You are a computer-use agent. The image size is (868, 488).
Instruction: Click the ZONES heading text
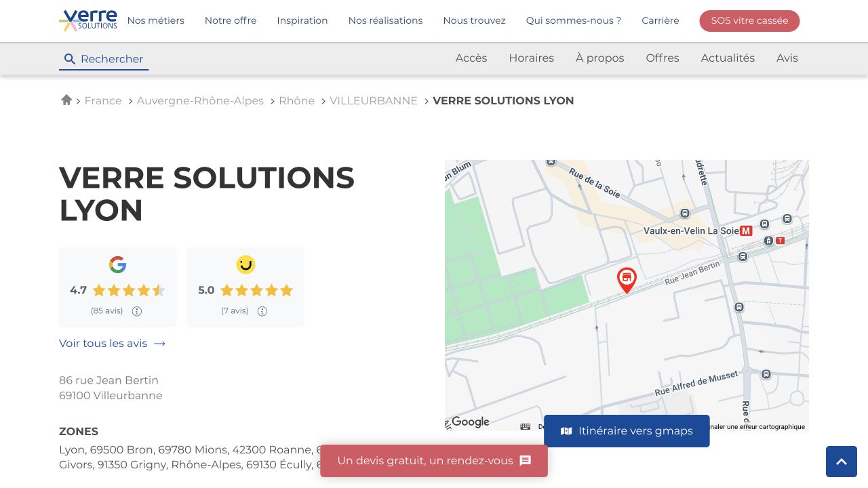click(79, 432)
